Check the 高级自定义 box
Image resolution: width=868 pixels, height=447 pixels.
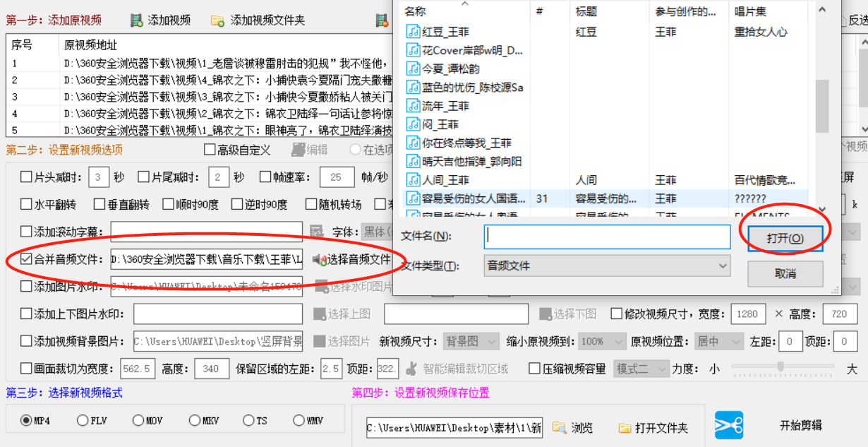pyautogui.click(x=210, y=150)
